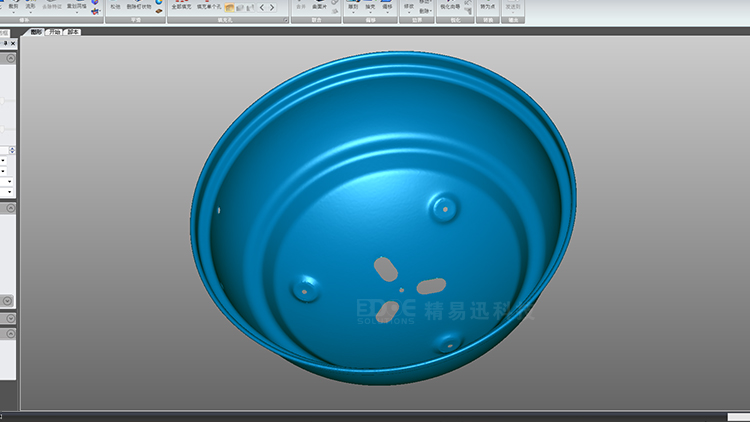Collapse the top left panel section
Screen dimensions: 750x422
coord(10,60)
